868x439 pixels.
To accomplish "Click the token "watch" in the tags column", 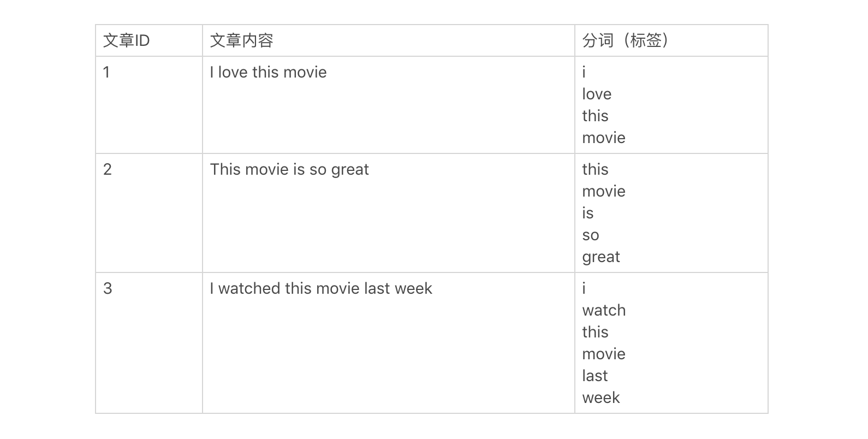I will (x=604, y=310).
